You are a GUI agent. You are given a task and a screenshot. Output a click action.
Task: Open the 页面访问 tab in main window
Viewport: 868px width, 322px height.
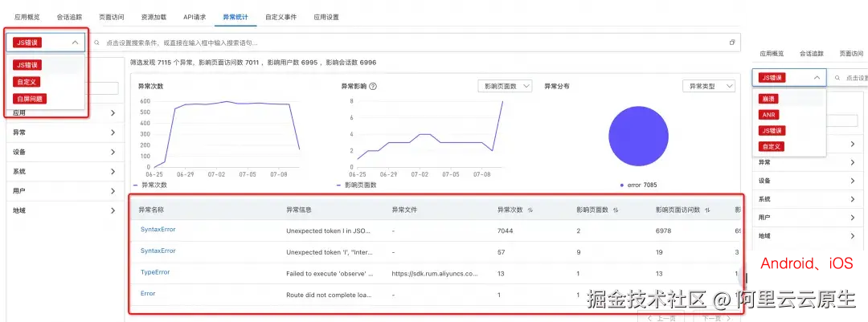111,17
